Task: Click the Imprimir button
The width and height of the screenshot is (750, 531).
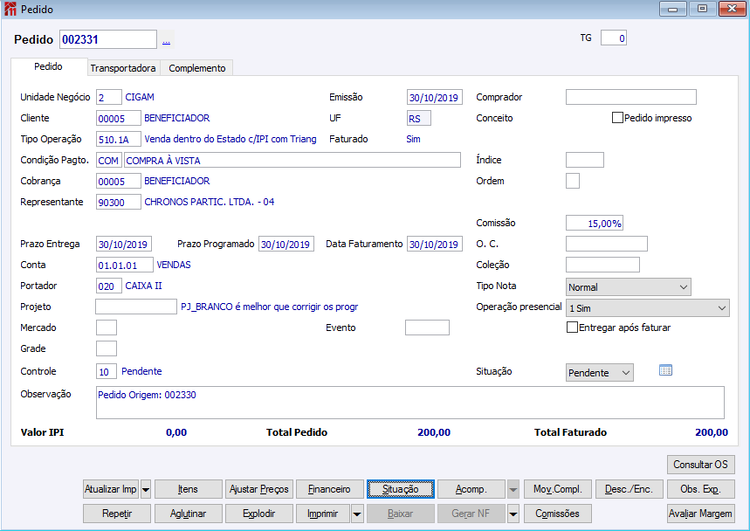Action: [323, 514]
